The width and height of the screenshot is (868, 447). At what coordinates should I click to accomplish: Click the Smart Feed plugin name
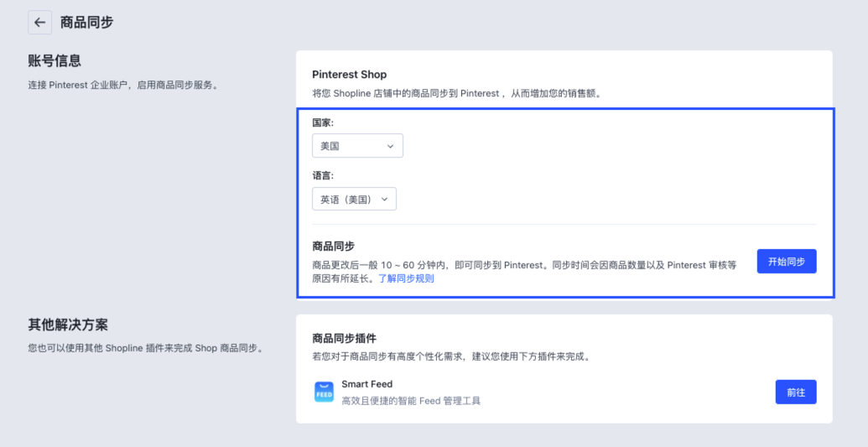pyautogui.click(x=367, y=384)
